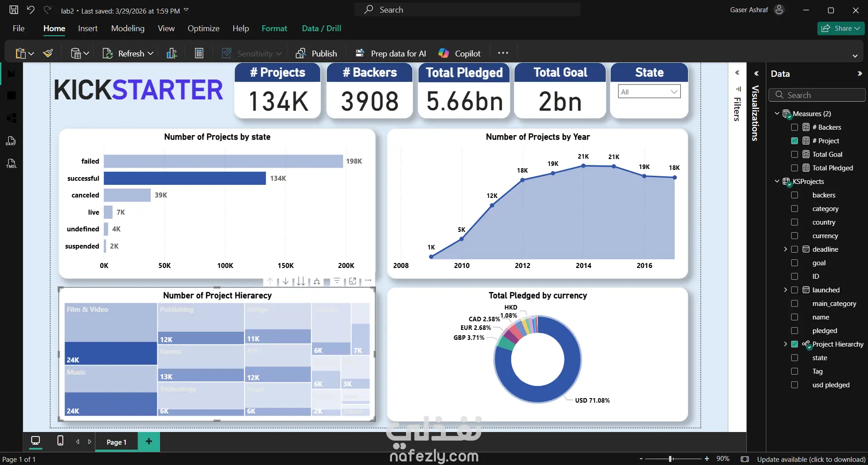This screenshot has height=465, width=868.
Task: Open the Data / Drill tab
Action: click(x=321, y=28)
